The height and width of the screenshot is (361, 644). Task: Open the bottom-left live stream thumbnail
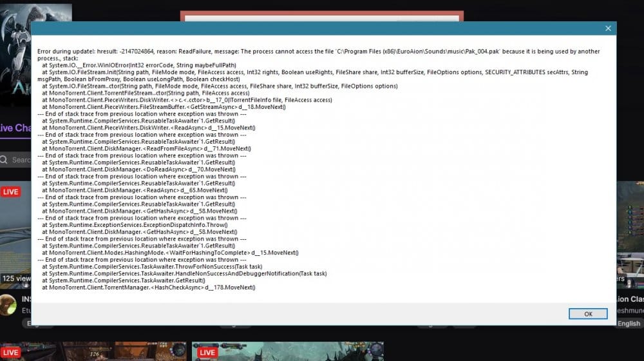tap(97, 351)
